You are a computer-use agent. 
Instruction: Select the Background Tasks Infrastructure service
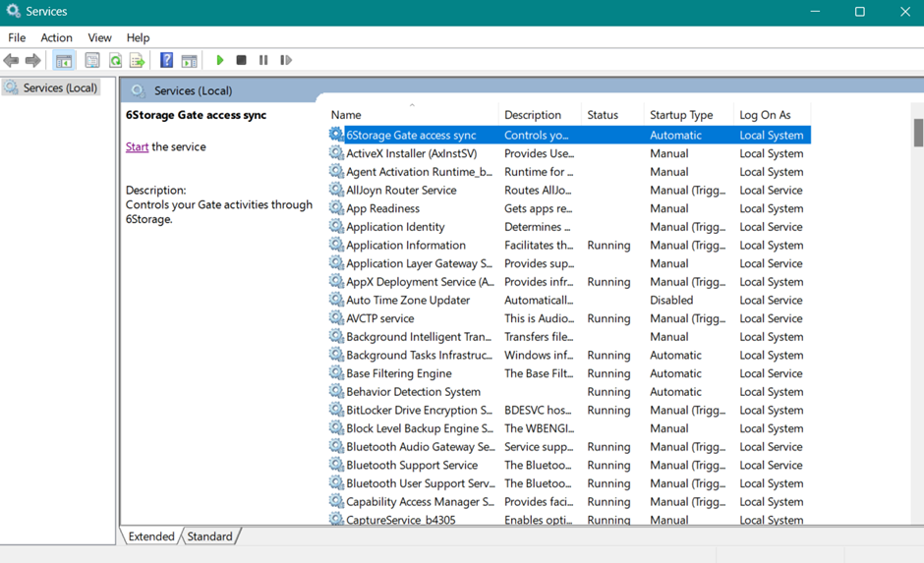[569, 355]
